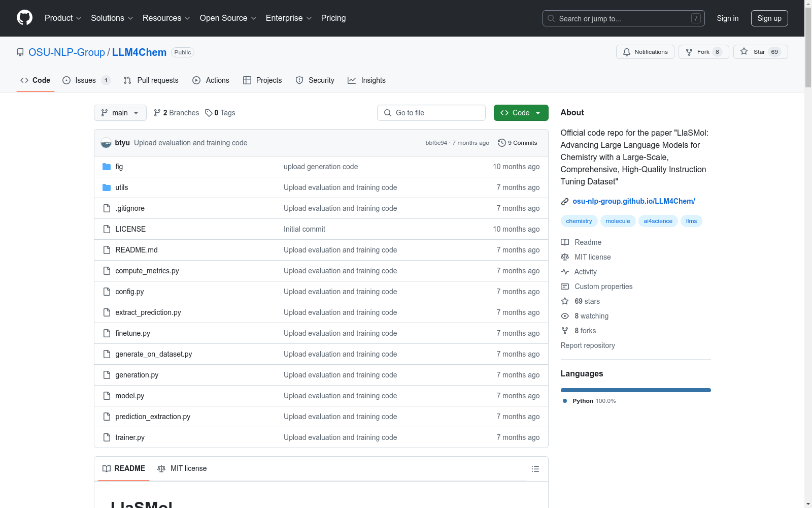Click the generate_on_dataset.py file icon
The height and width of the screenshot is (508, 812).
coord(107,354)
